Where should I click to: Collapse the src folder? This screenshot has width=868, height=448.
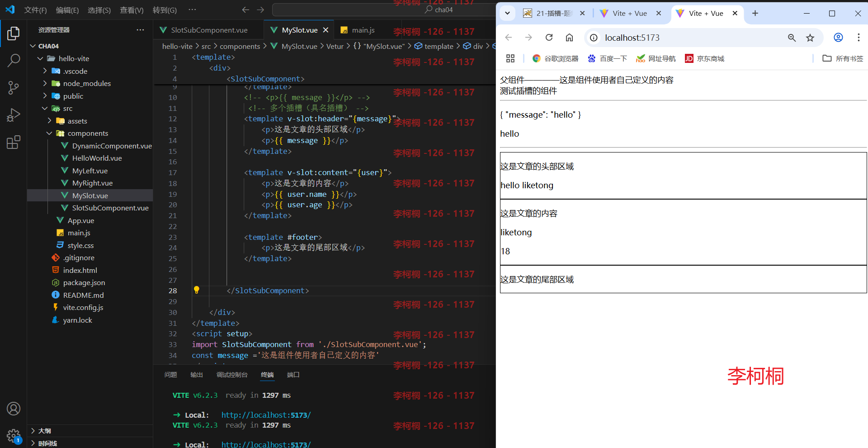coord(45,108)
